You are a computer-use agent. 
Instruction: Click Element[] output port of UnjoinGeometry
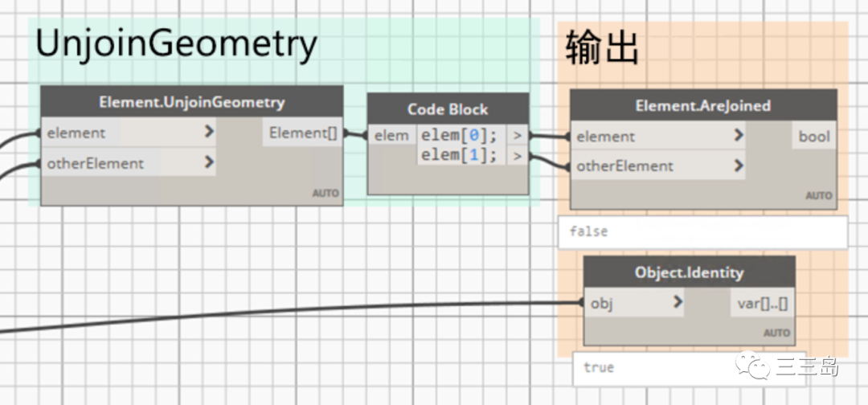point(302,133)
